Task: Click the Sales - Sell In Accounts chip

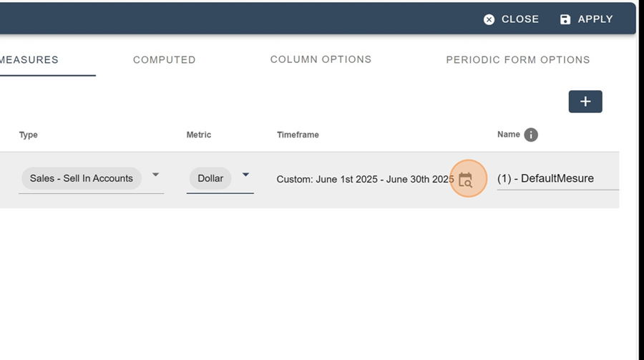Action: coord(82,178)
